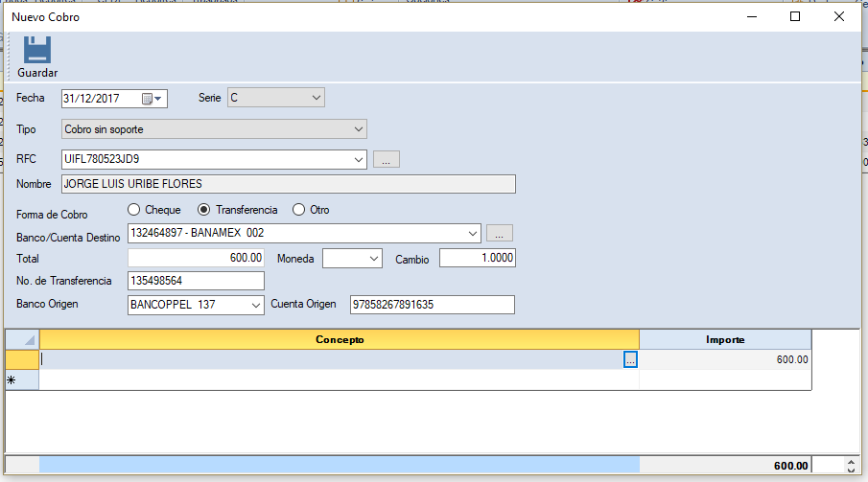This screenshot has width=868, height=482.
Task: Click the Importe column header
Action: click(725, 339)
